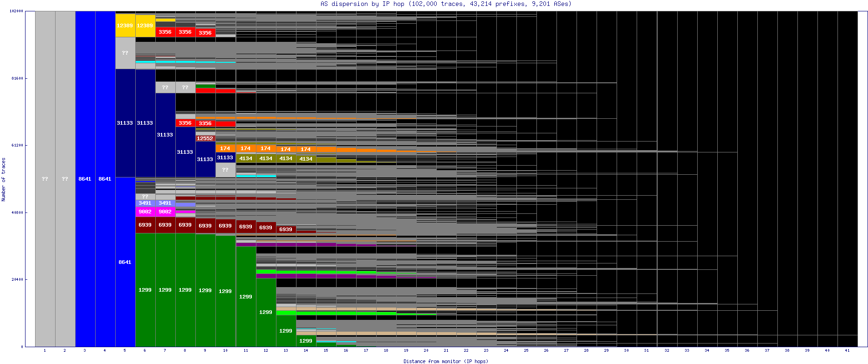Click the green 1299 label at hop 13
Image resolution: width=868 pixels, height=364 pixels.
click(286, 331)
